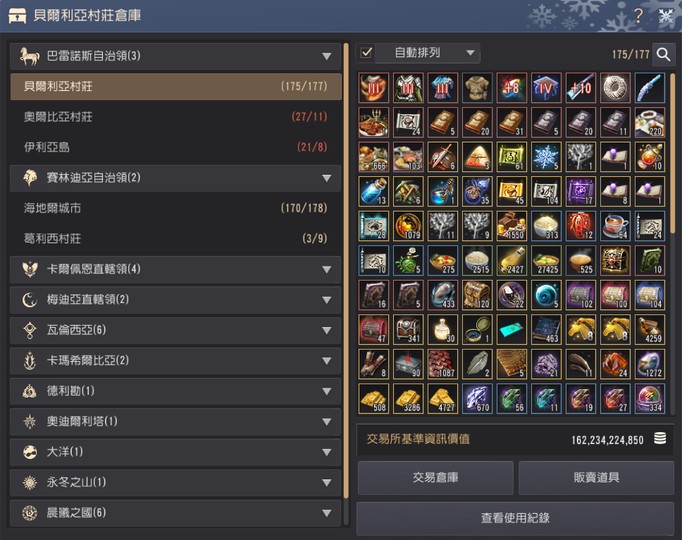
Task: Select the item stack numbered 4259
Action: (x=650, y=329)
